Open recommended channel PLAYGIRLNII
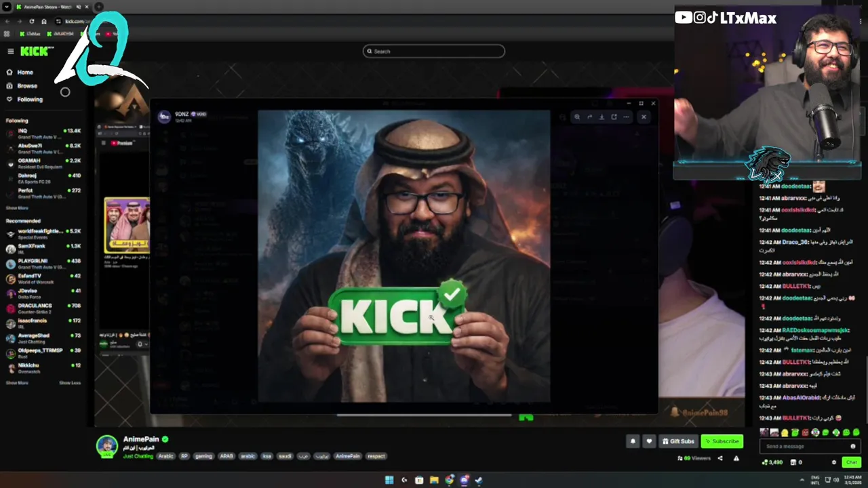This screenshot has width=868, height=488. [x=43, y=264]
